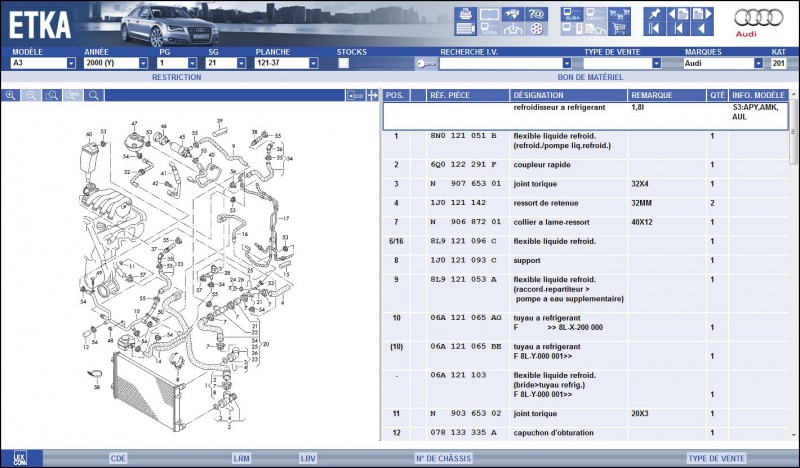Click the N° DE CHÂSSIS button
This screenshot has width=800, height=468.
[443, 458]
